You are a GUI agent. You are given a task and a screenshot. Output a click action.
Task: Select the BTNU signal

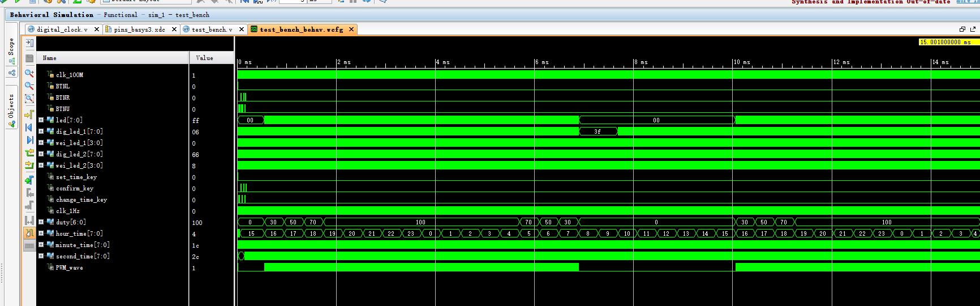pyautogui.click(x=63, y=109)
